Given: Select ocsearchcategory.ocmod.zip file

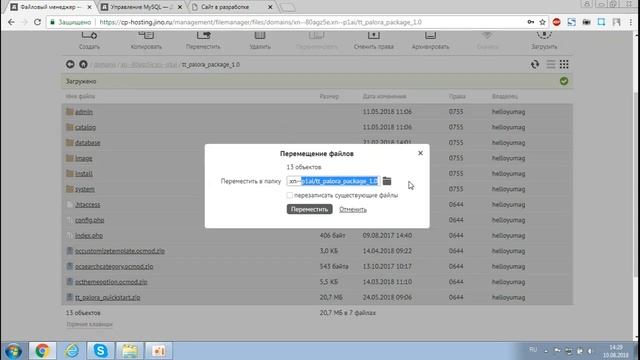Looking at the screenshot, I should [114, 267].
